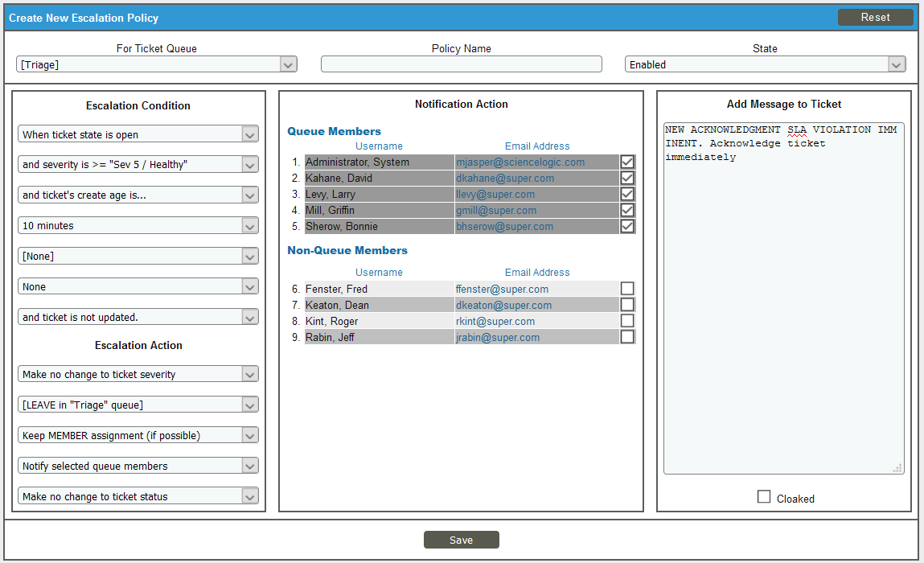Click the llevy@super.com email link
The image size is (924, 563).
coord(495,195)
